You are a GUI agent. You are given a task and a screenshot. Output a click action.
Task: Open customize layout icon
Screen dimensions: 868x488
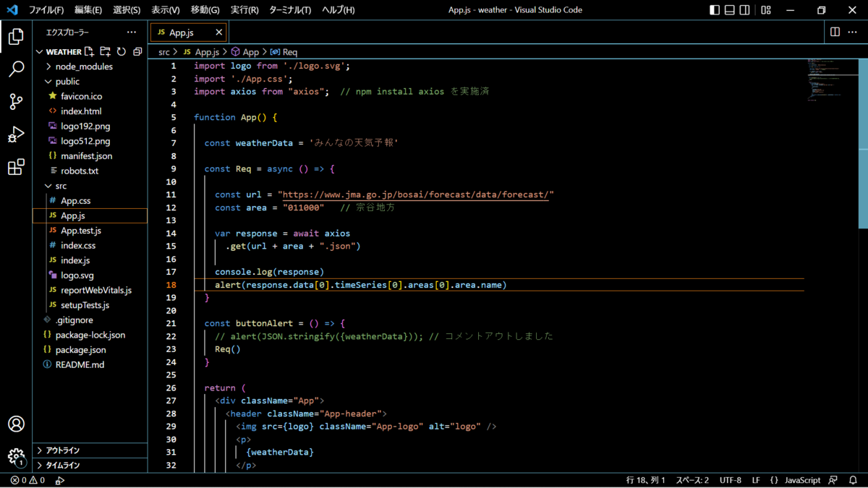(766, 10)
